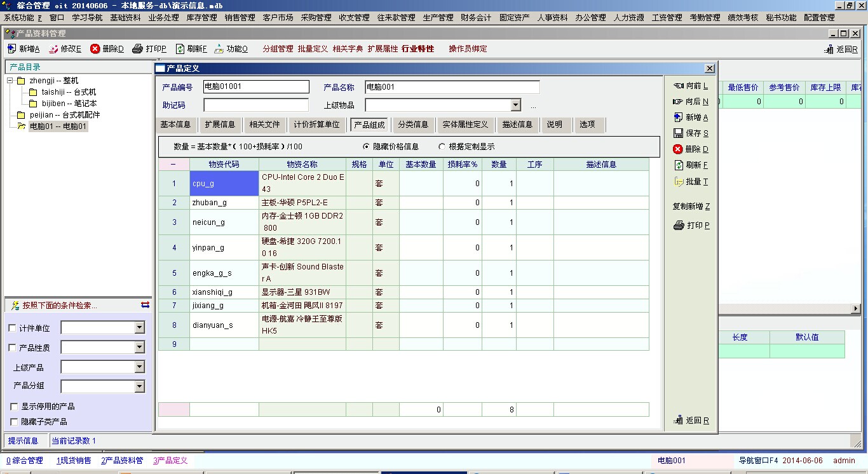Click the 保存 (Save) disk icon in dialog
Screen dimensions: 868x474
678,133
